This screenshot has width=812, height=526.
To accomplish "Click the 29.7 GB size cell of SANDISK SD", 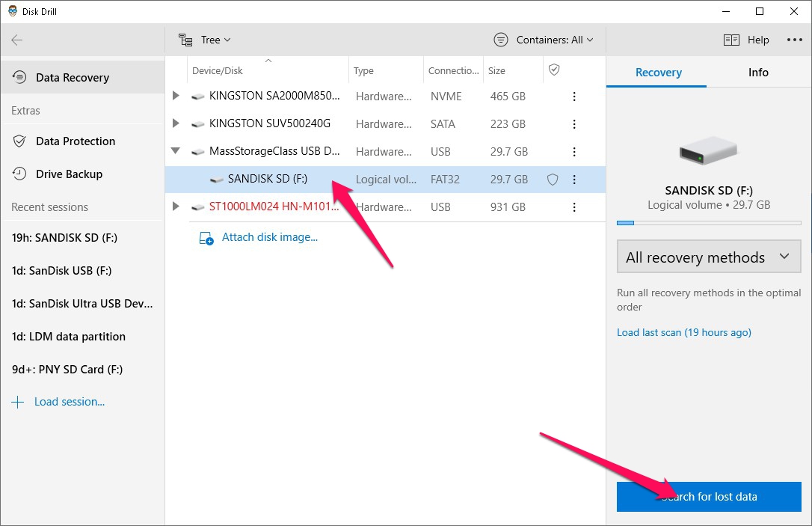I will point(509,180).
